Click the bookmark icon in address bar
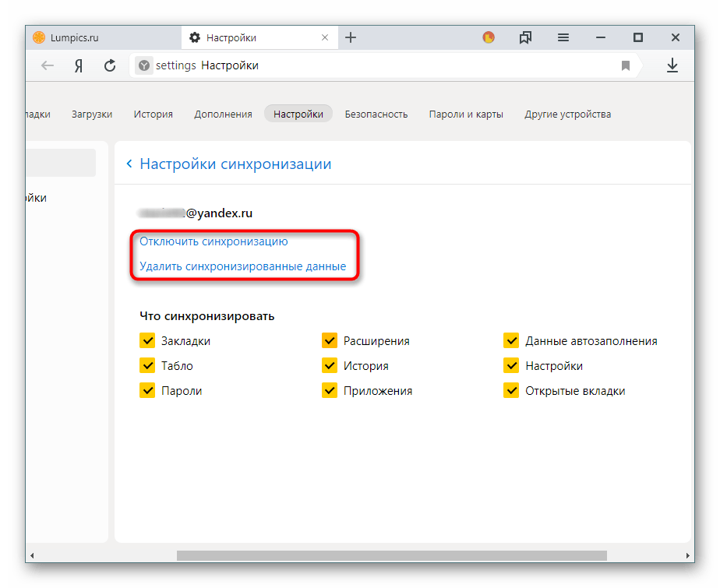The image size is (720, 588). [625, 66]
